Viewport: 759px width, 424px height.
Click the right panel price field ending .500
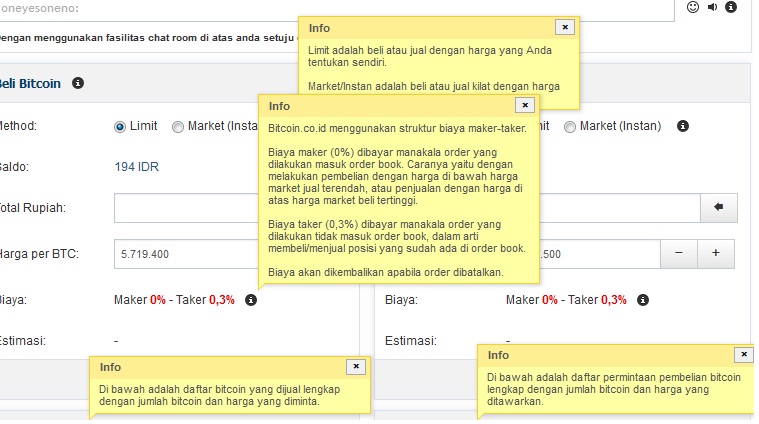600,254
